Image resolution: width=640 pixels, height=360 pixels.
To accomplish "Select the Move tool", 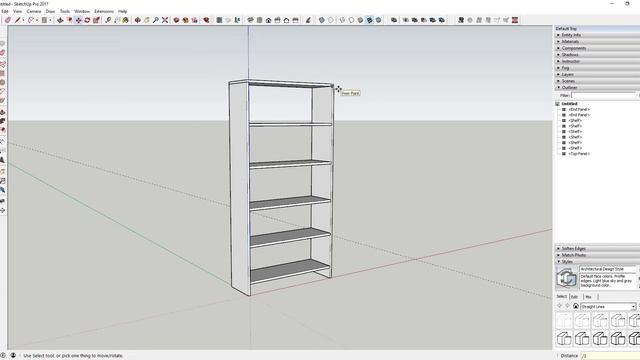I will pos(78,20).
